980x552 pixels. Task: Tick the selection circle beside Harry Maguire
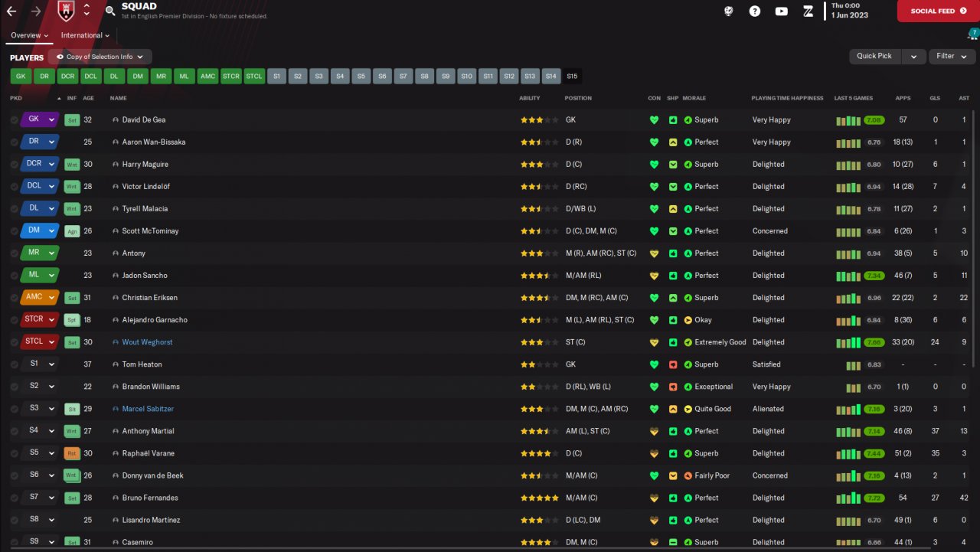15,165
